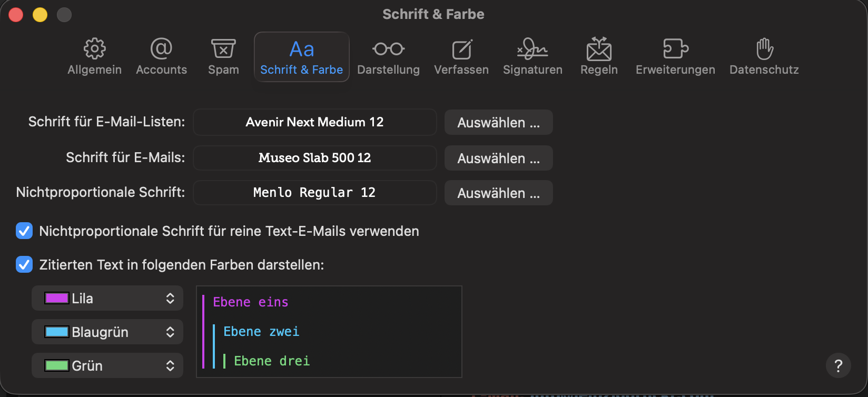Disable non-proportional font for plain text emails

(x=24, y=231)
